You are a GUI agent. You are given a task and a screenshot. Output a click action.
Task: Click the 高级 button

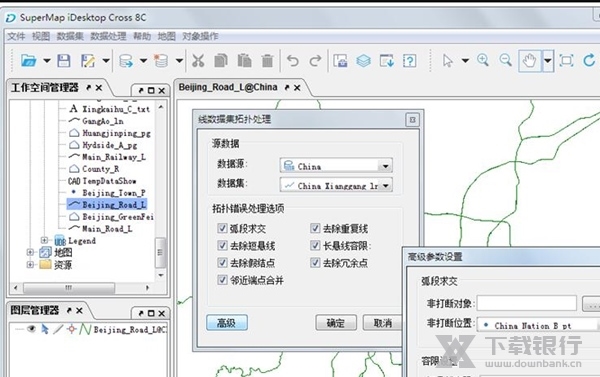tap(227, 323)
